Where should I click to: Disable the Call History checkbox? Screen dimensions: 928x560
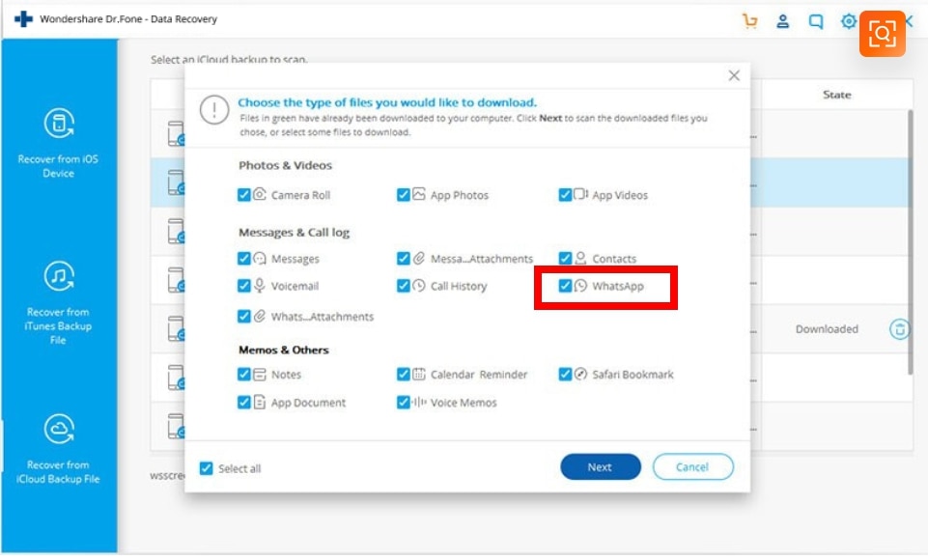404,286
